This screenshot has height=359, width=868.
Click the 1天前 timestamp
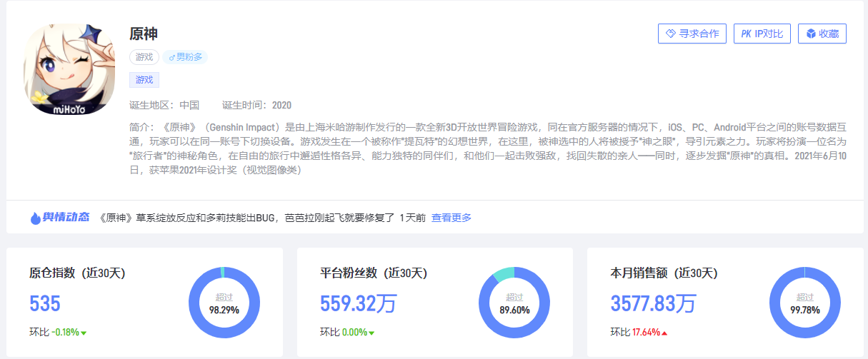pos(412,218)
